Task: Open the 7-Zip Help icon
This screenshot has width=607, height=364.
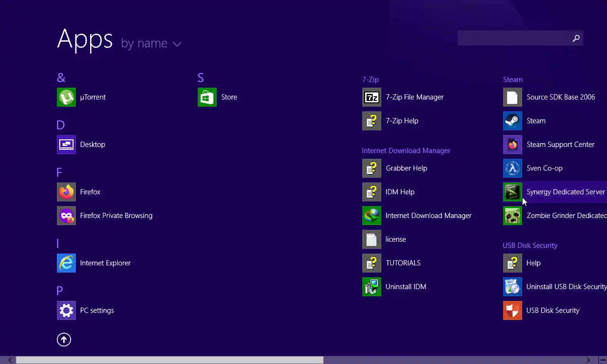Action: [372, 121]
